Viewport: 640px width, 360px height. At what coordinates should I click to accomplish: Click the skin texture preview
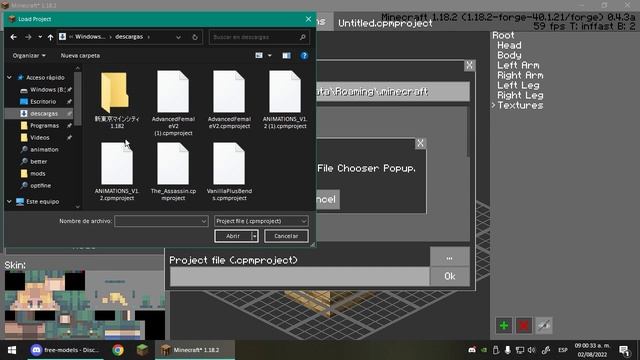pyautogui.click(x=84, y=305)
